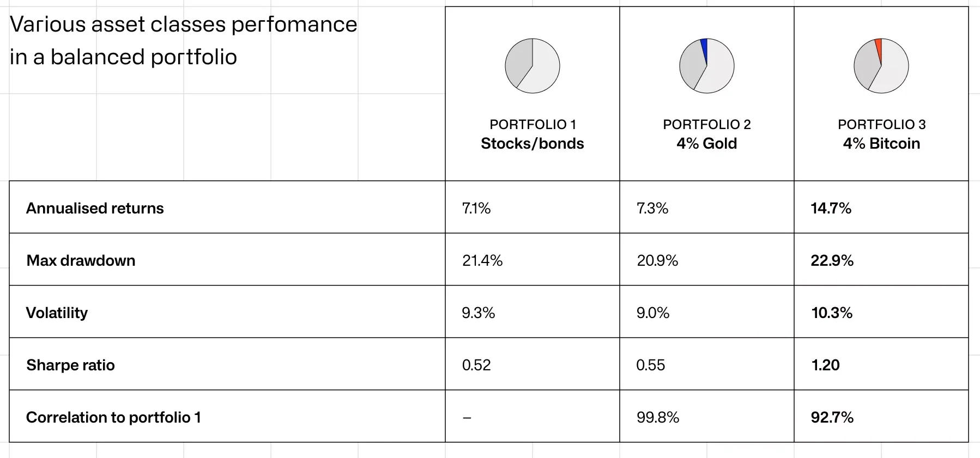
Task: Click the Stocks/bonds column header
Action: tap(533, 143)
